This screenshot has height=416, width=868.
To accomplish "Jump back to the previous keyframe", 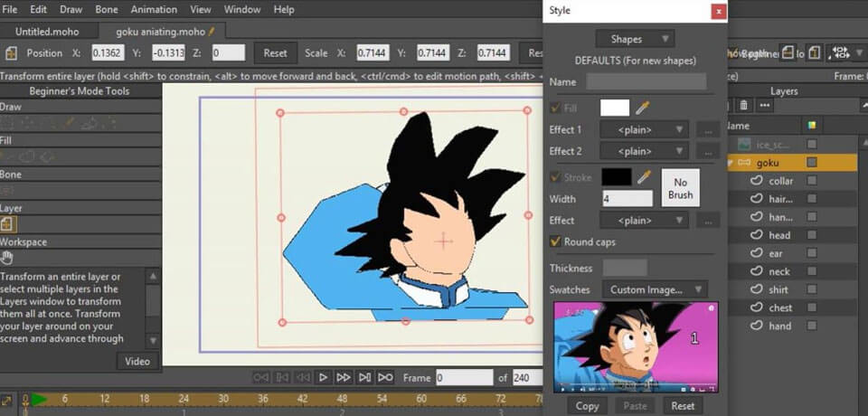I will (x=282, y=378).
